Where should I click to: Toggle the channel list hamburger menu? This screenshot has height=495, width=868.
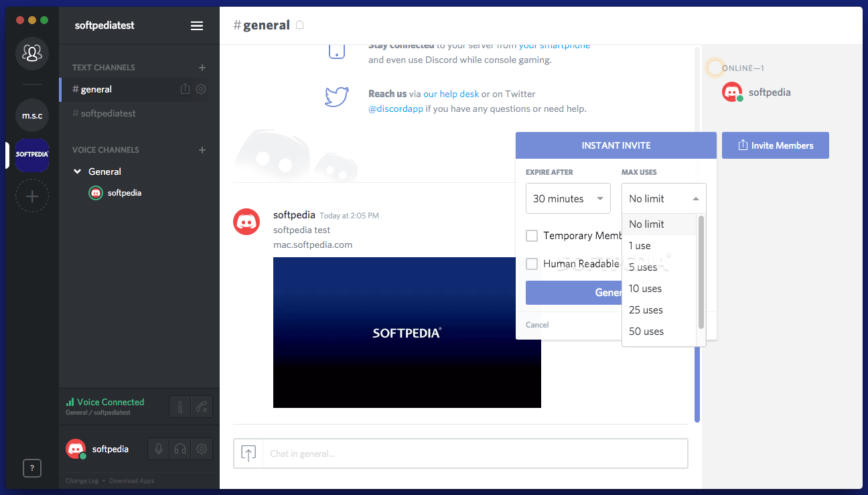(196, 25)
